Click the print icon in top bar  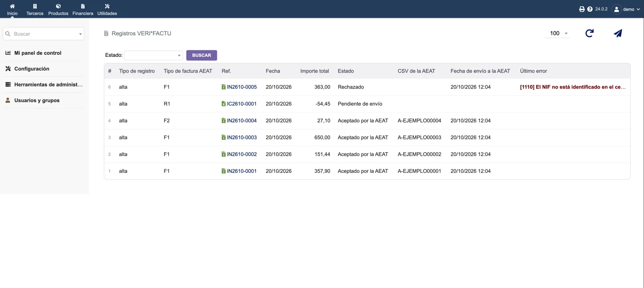582,9
